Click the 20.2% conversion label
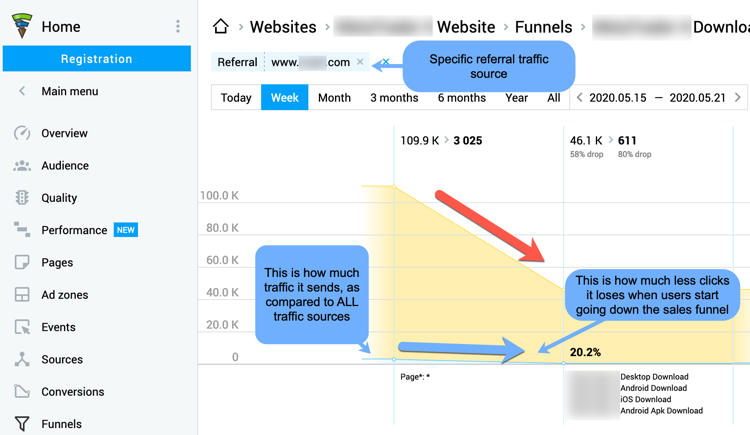The image size is (750, 435). click(x=585, y=352)
